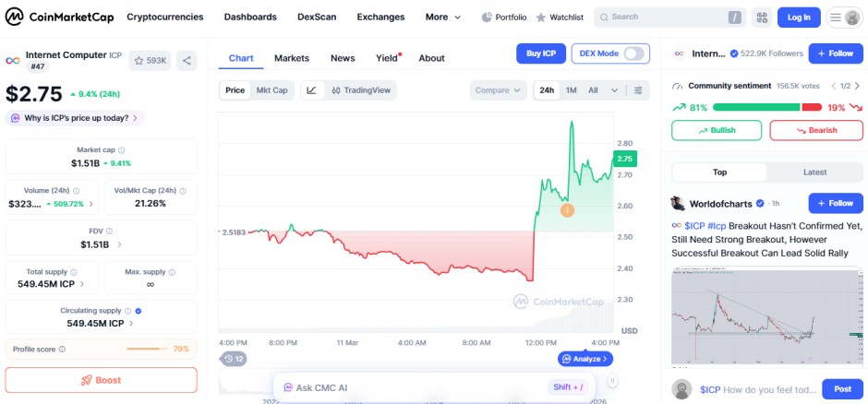Switch to TradingView chart
The image size is (868, 404).
click(x=361, y=90)
